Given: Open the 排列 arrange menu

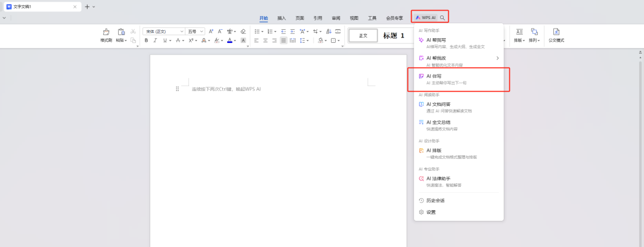Looking at the screenshot, I should 534,36.
